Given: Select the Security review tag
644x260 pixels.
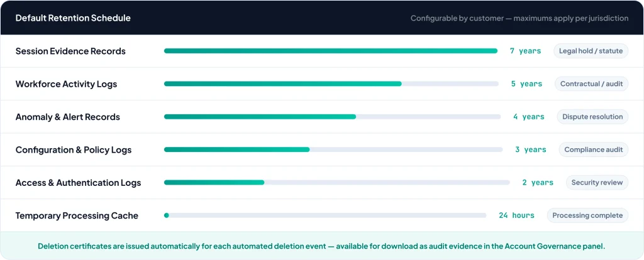Looking at the screenshot, I should click(597, 182).
